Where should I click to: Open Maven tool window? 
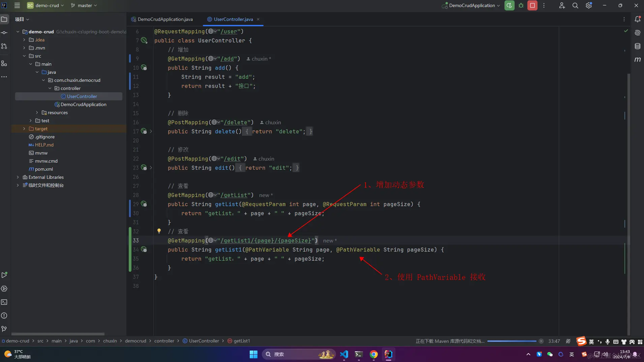638,60
